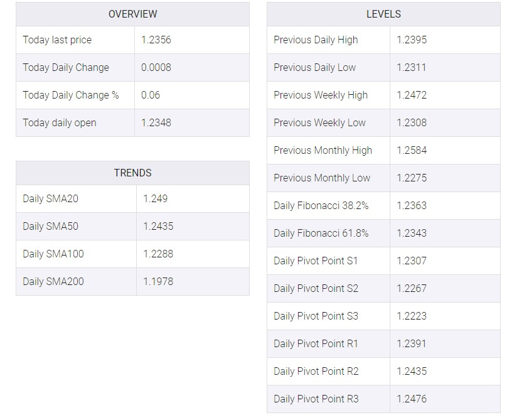Click the Previous Monthly High value 1.2584
Screen dimensions: 512x420
point(412,150)
